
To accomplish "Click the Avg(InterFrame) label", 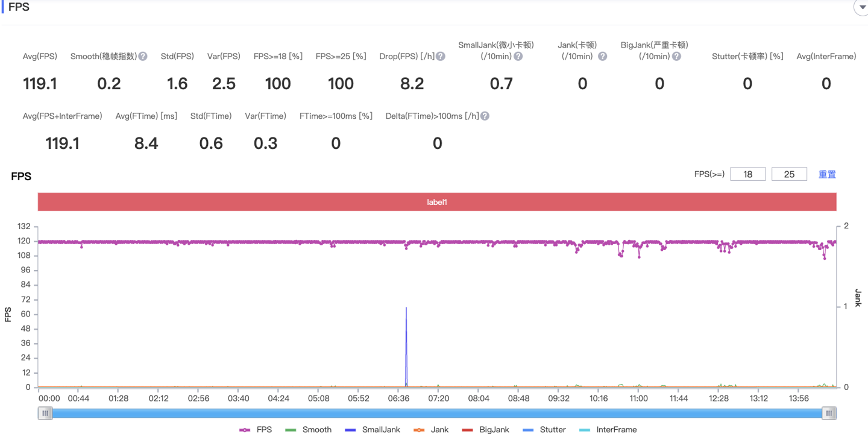I will click(826, 56).
